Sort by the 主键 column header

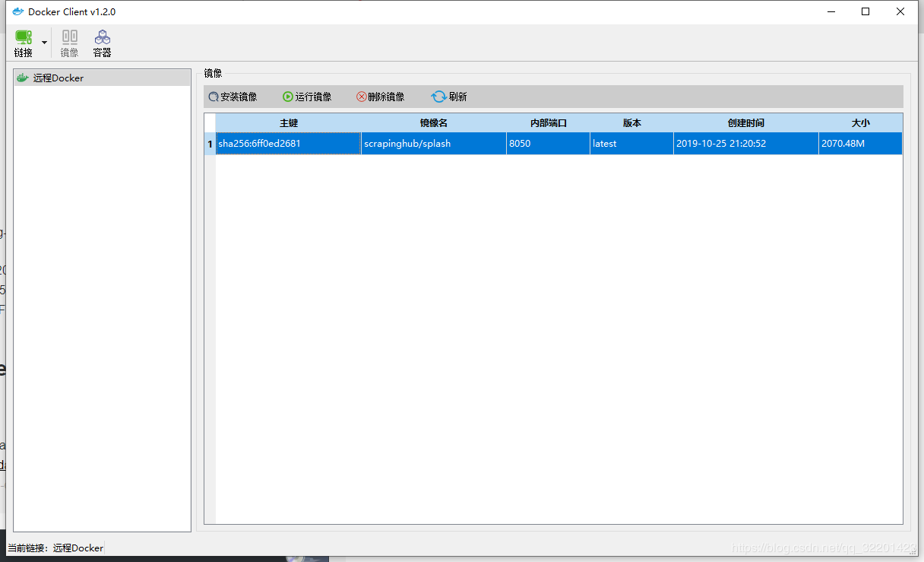tap(288, 122)
